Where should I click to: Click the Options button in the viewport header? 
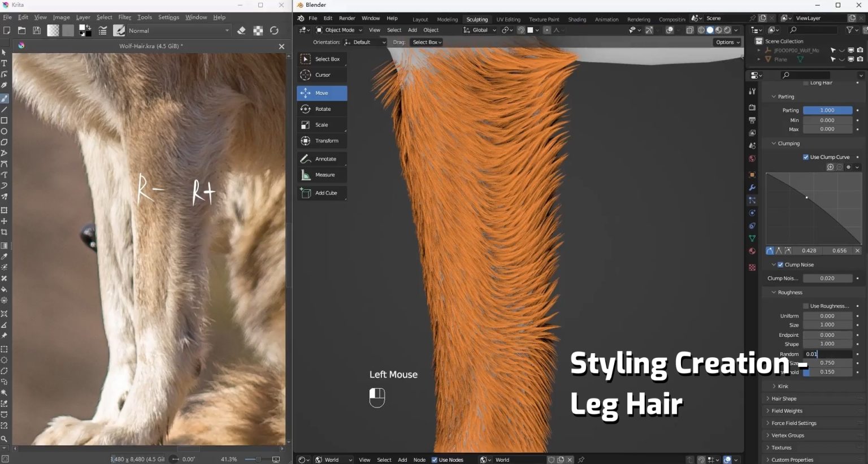727,42
